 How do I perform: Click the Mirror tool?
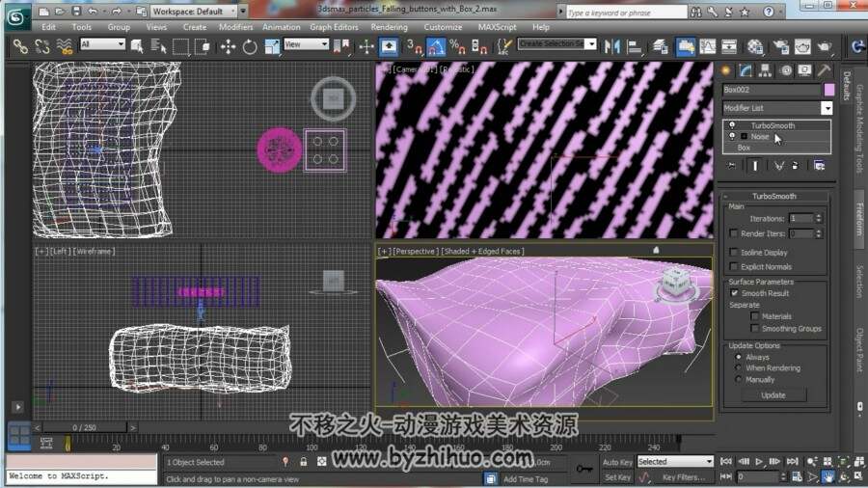tap(612, 47)
